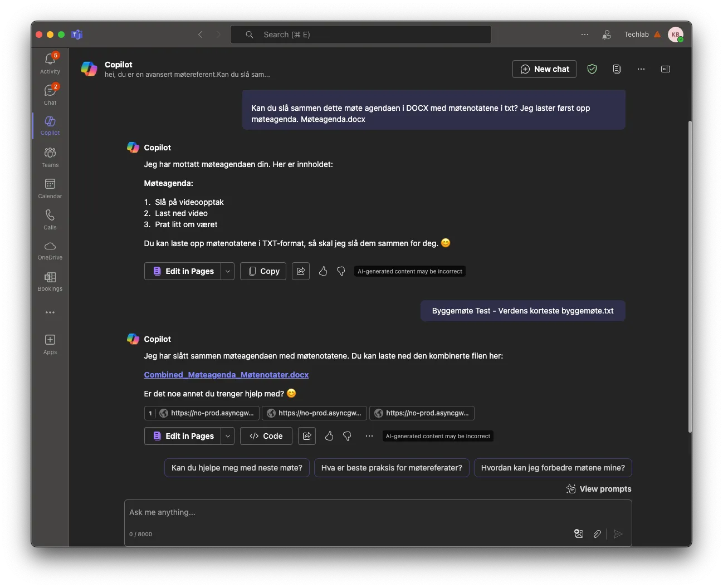Dislike the response beside the Code button
Screen dimensions: 723x588
tap(347, 436)
